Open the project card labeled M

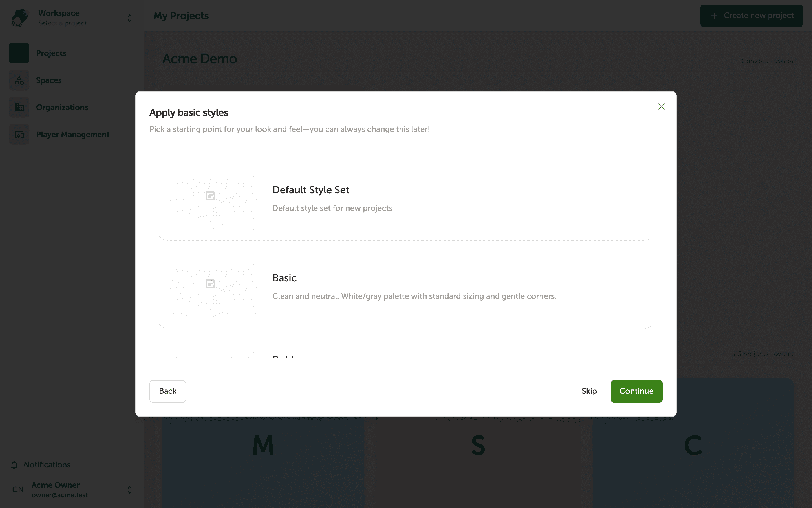point(263,462)
